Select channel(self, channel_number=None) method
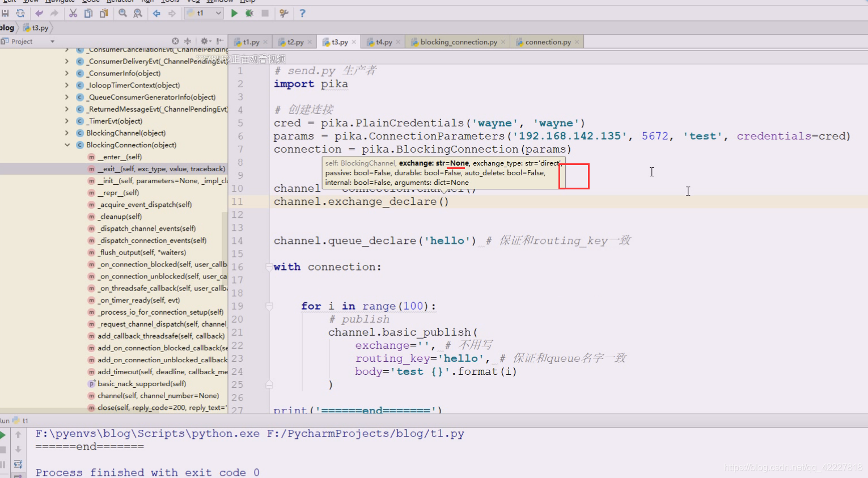This screenshot has width=868, height=478. tap(158, 395)
